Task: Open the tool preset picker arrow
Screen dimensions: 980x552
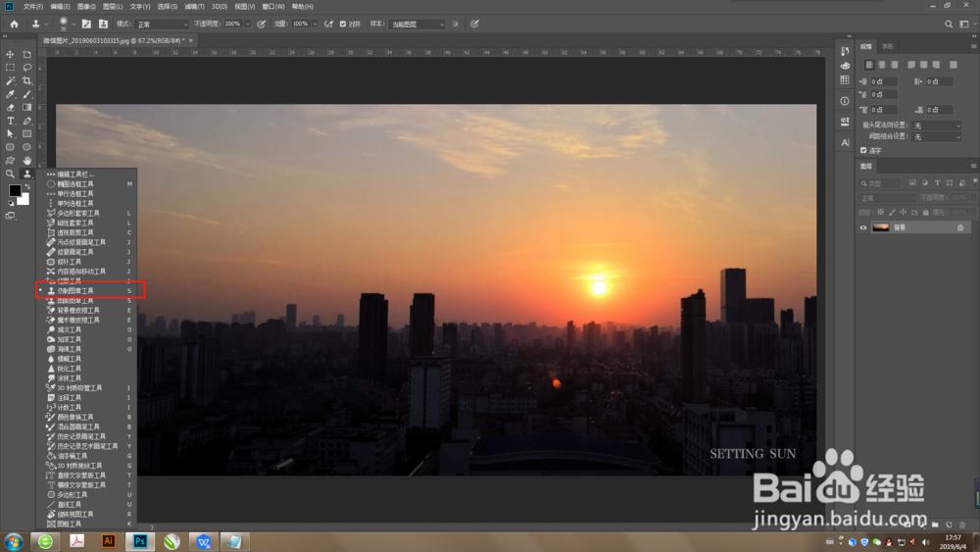Action: click(46, 25)
